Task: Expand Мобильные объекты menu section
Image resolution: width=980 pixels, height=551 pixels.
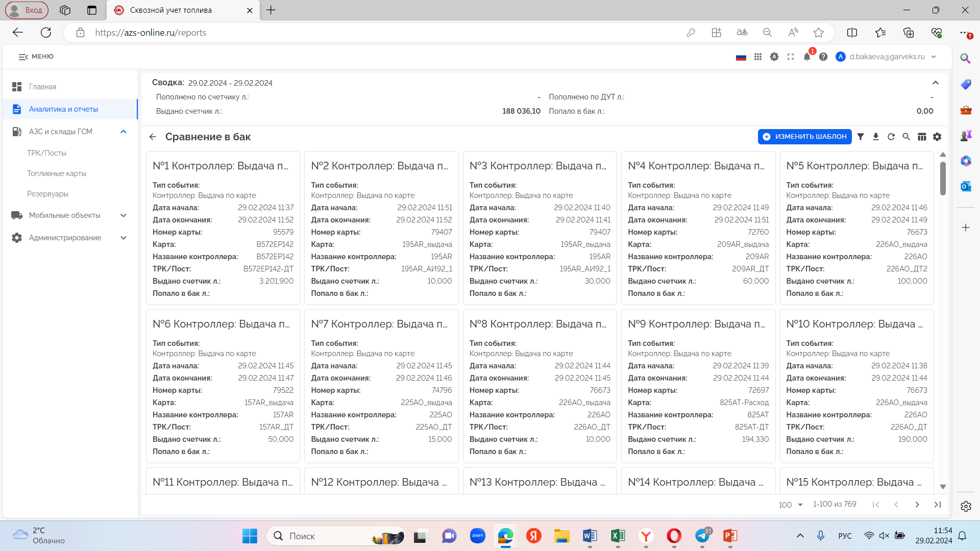Action: [x=124, y=215]
